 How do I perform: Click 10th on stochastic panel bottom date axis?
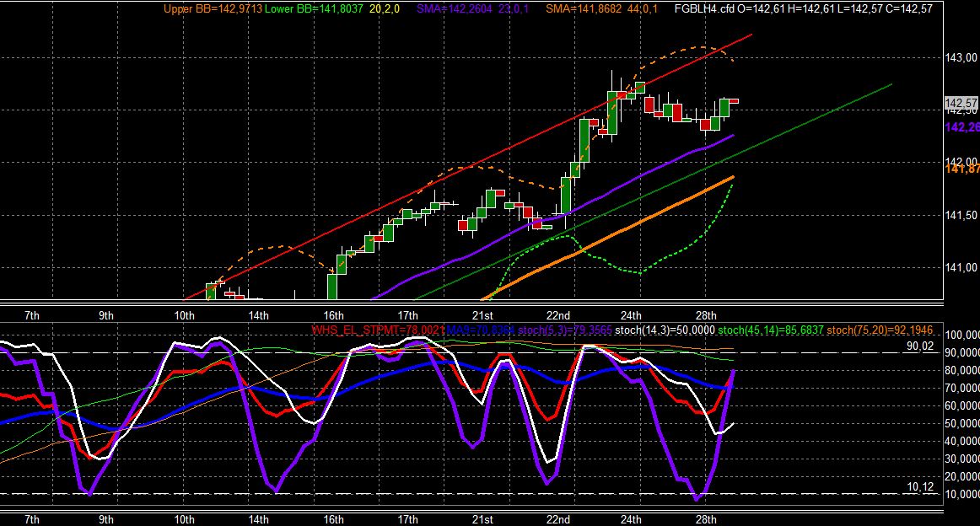click(184, 519)
